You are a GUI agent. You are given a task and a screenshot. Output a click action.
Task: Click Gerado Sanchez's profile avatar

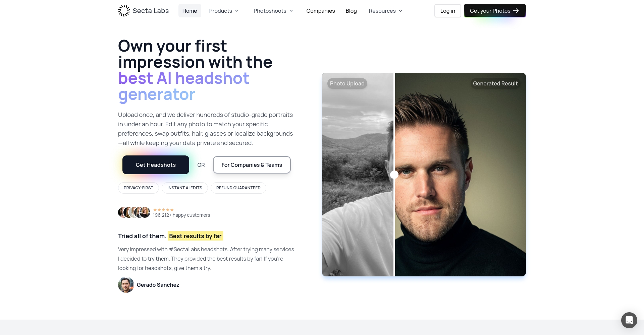[126, 285]
